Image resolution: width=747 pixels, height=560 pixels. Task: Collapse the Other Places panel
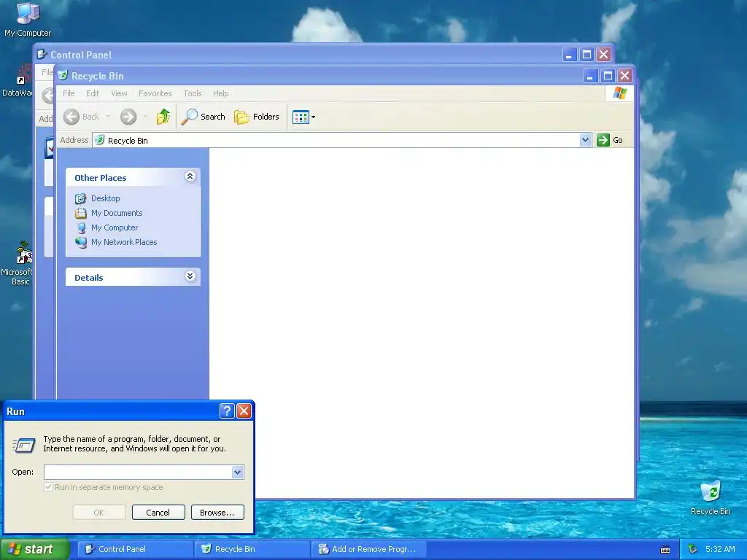190,176
